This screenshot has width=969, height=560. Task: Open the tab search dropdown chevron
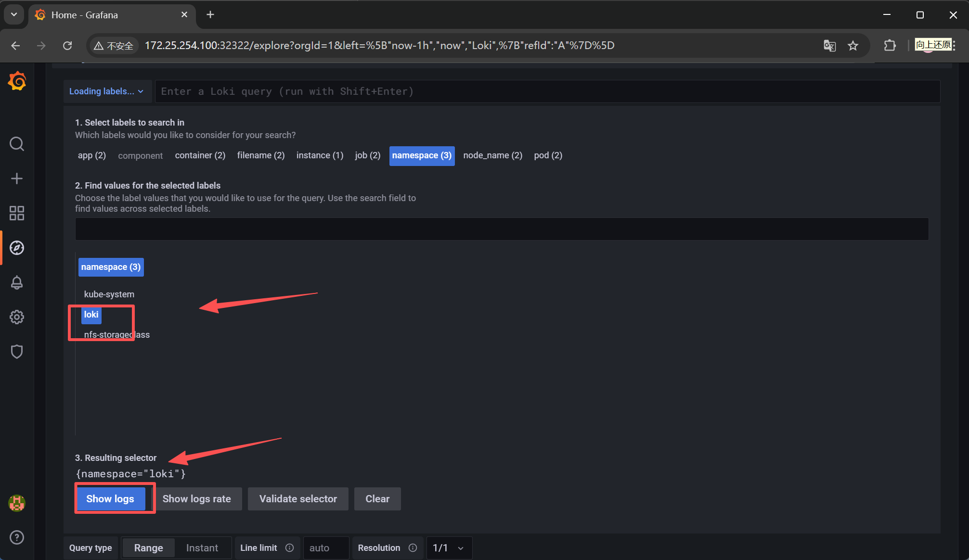(14, 15)
